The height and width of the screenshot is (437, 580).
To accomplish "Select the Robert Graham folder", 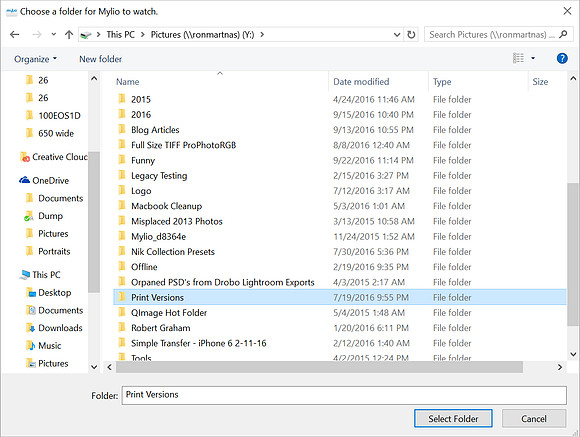I will [x=161, y=328].
